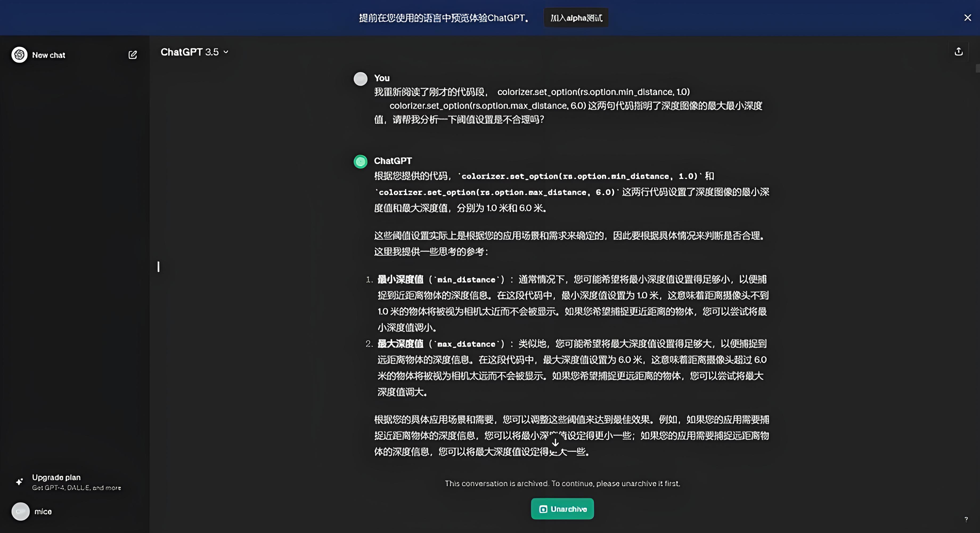Click the new chat pencil icon
The height and width of the screenshot is (533, 980).
pyautogui.click(x=132, y=55)
